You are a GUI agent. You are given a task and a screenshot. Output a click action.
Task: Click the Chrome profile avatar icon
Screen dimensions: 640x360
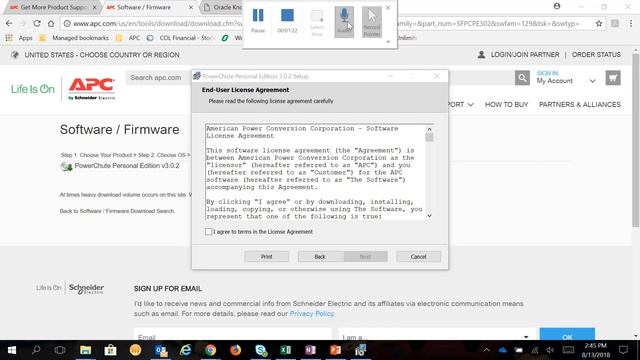pyautogui.click(x=557, y=6)
